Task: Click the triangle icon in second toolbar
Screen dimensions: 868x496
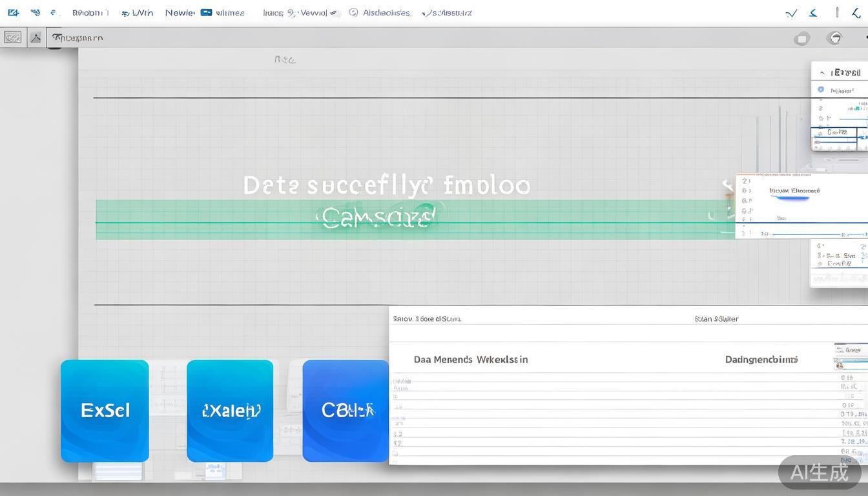Action: pyautogui.click(x=36, y=37)
